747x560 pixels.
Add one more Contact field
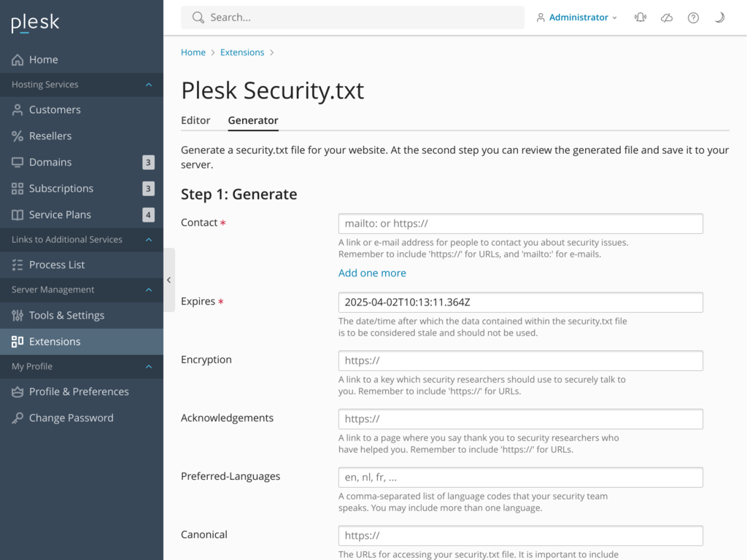click(x=372, y=273)
